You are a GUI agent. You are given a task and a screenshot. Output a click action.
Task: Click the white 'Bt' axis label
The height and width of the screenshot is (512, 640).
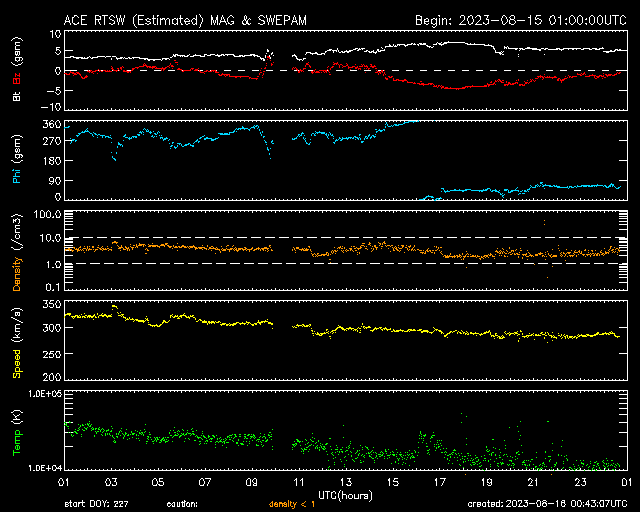point(17,96)
